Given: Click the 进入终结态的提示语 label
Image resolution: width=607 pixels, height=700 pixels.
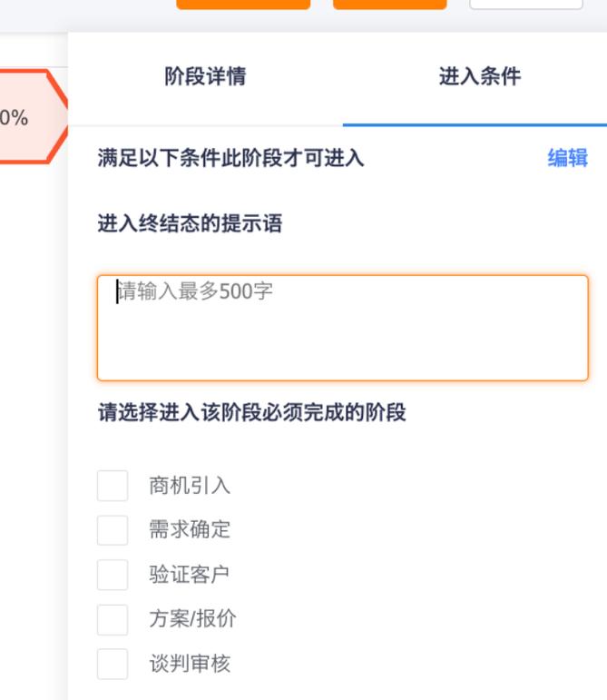Looking at the screenshot, I should 190,223.
